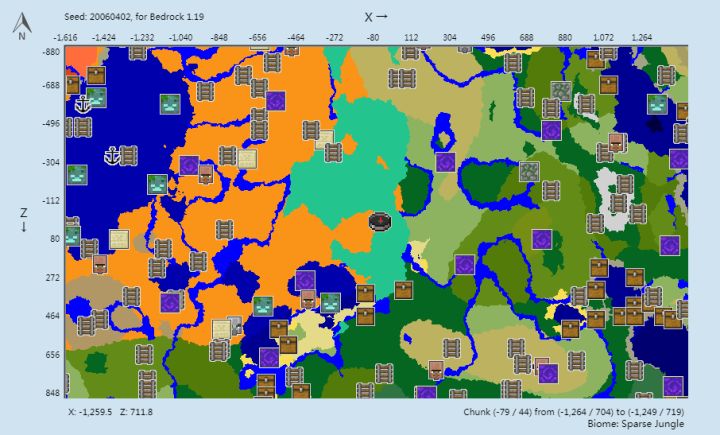Click the villager icon on the northeast ocean's shore
720x435 pixels.
(x=617, y=142)
